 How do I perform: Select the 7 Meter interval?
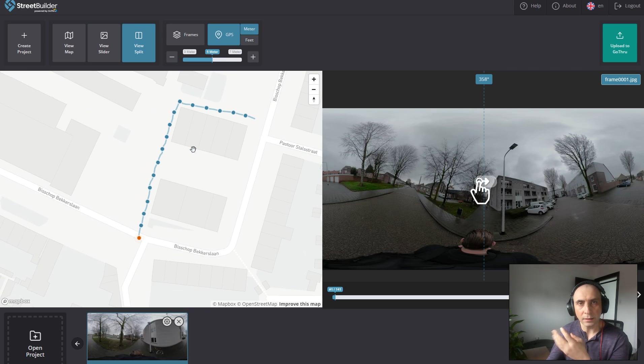tap(235, 52)
